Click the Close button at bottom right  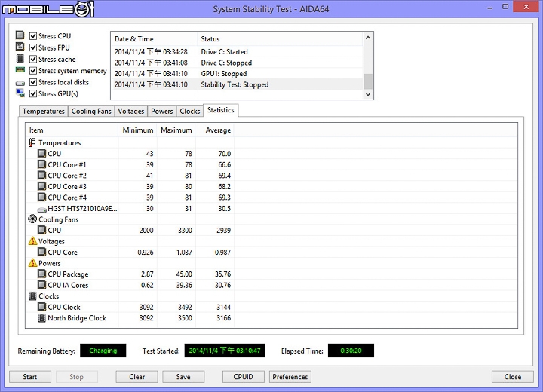tap(513, 377)
